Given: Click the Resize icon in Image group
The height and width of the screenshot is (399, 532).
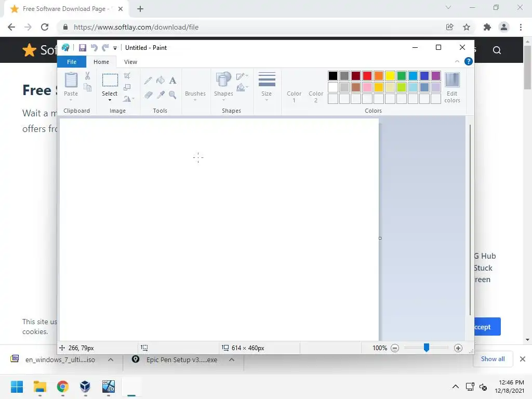Looking at the screenshot, I should (x=127, y=87).
